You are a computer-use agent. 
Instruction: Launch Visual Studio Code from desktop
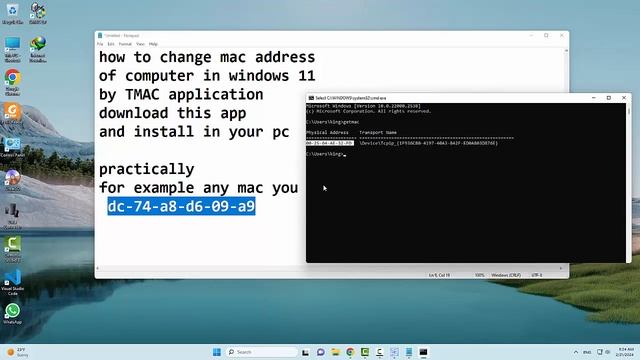click(x=12, y=282)
